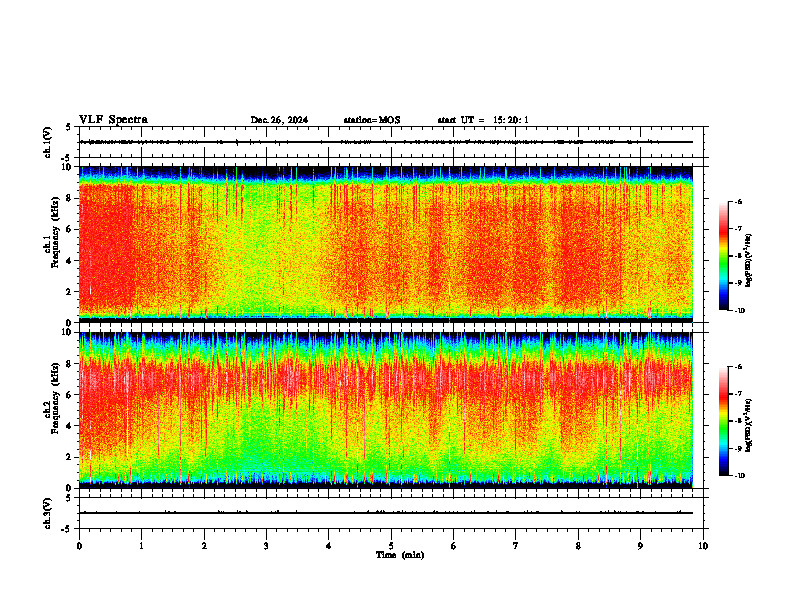Click the "ch.3(V)" axis label
Viewport: 792px width, 612px height.
coord(48,513)
